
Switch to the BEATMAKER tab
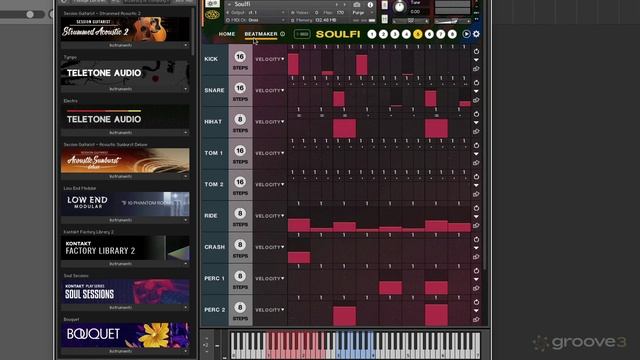[x=261, y=34]
